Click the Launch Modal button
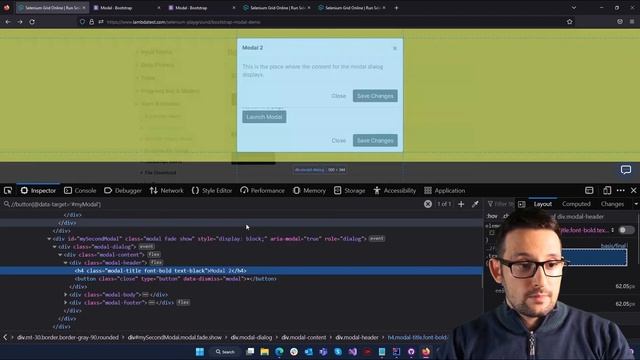Viewport: 640px width, 360px height. point(264,117)
